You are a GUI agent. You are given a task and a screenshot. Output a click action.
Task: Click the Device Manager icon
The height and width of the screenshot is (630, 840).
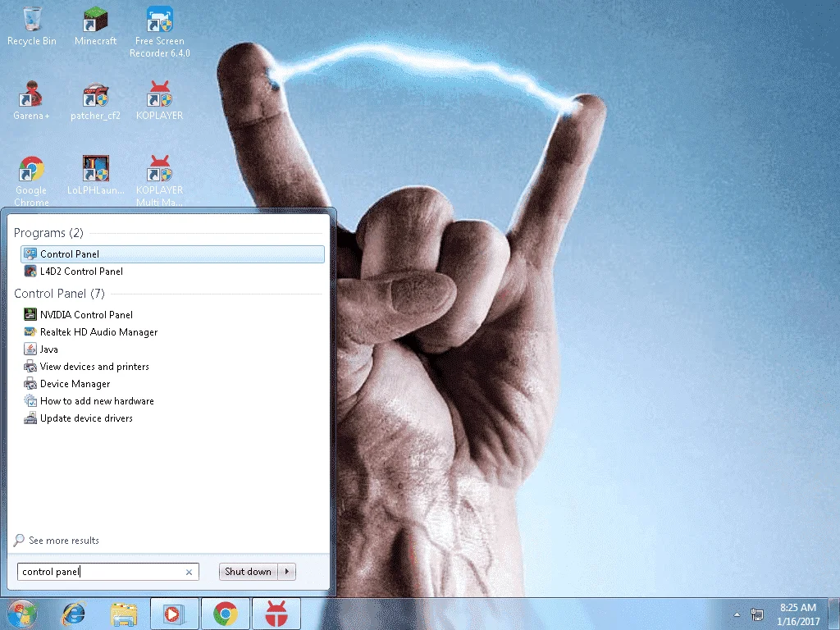[30, 384]
